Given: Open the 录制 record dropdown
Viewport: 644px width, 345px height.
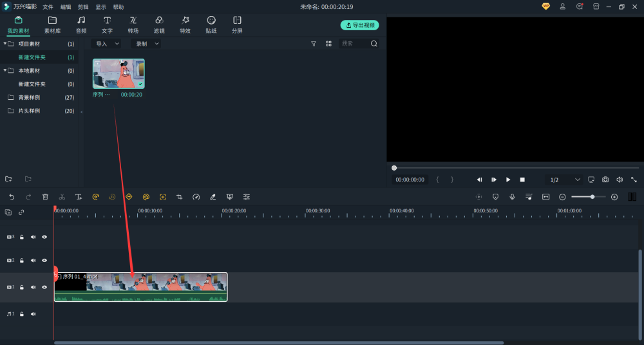Looking at the screenshot, I should [146, 44].
